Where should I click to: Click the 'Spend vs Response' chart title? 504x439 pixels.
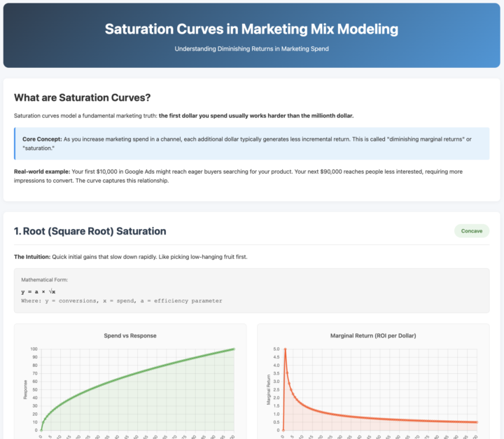pos(130,336)
